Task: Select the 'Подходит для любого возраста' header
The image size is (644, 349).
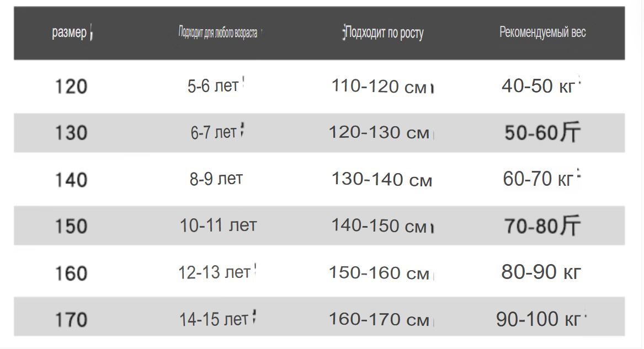Action: pyautogui.click(x=217, y=33)
